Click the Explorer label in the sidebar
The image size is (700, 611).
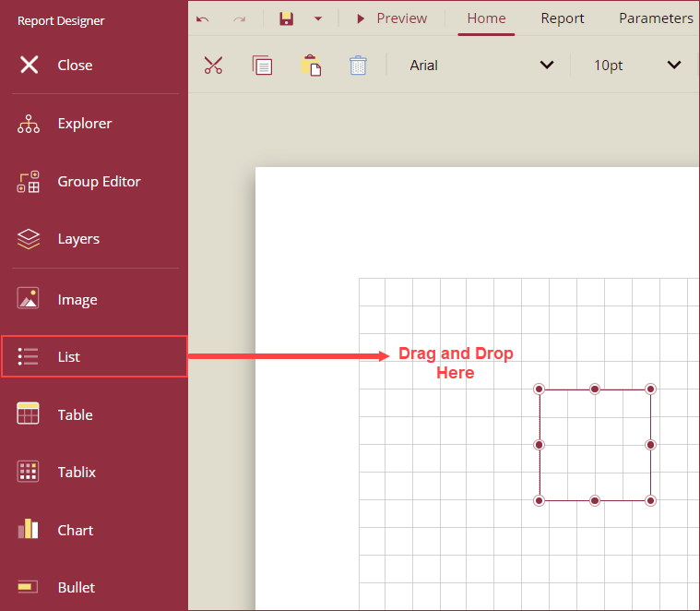(85, 124)
